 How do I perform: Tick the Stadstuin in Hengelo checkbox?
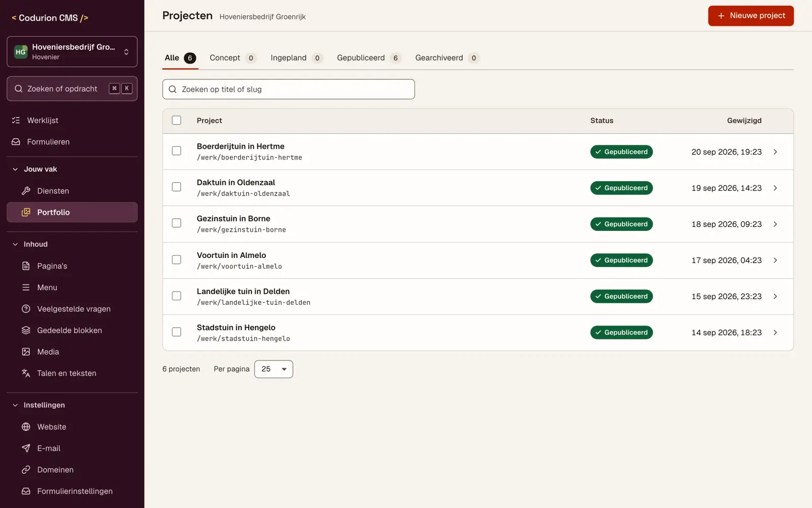pos(177,332)
